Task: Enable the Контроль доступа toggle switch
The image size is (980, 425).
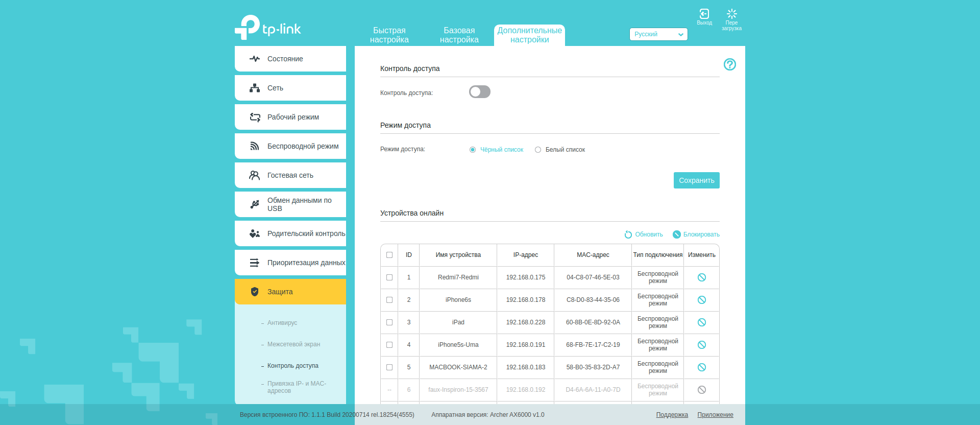Action: click(479, 92)
